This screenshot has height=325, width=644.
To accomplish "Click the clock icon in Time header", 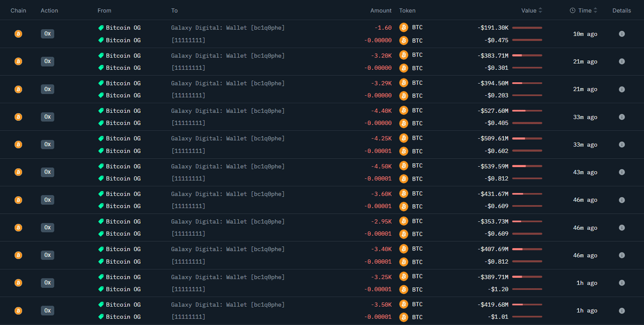I will (572, 11).
